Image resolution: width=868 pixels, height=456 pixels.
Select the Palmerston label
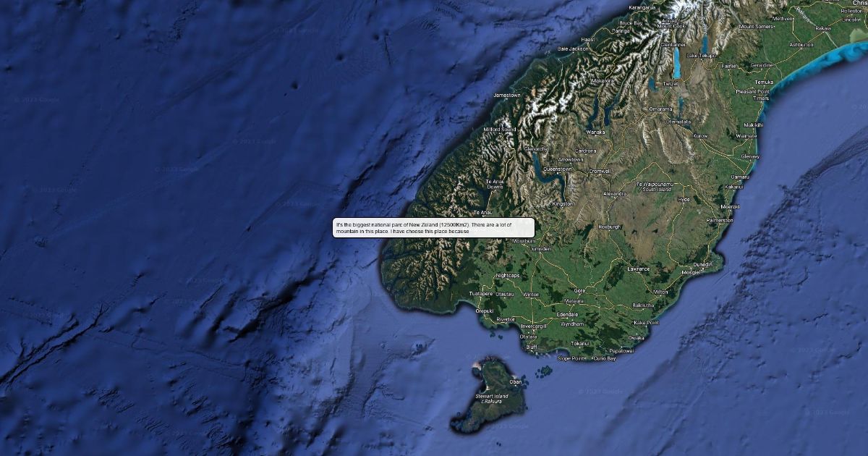[x=720, y=220]
